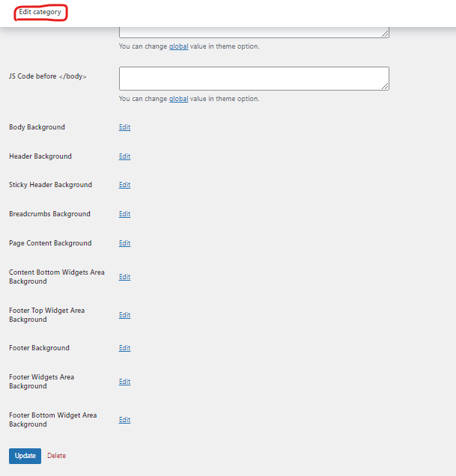
Task: Select the 'Header Background' label
Action: click(40, 156)
